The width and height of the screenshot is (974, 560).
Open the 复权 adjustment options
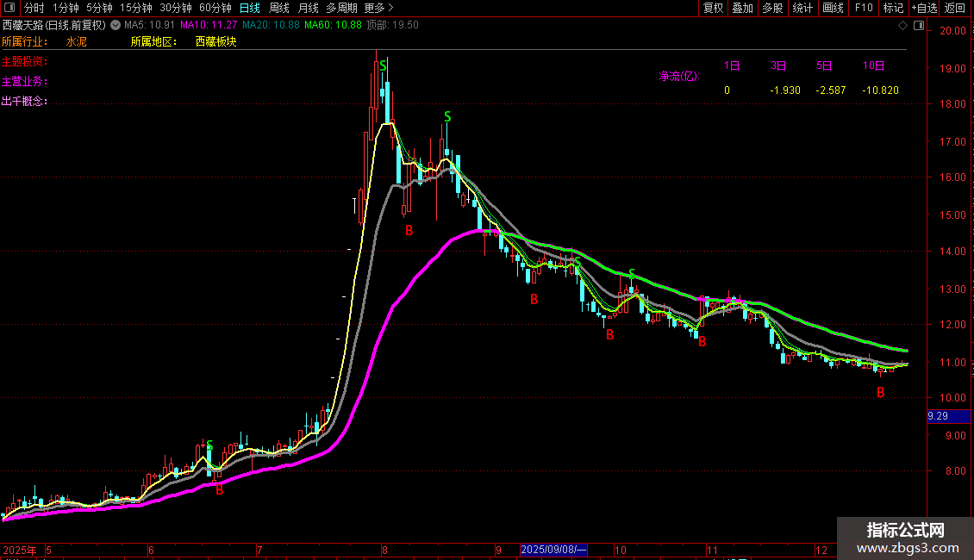click(x=713, y=8)
